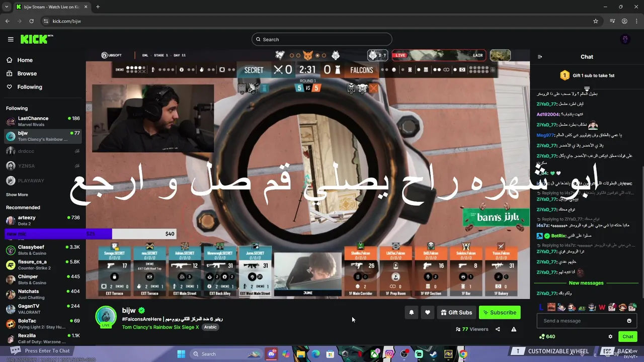Open File Explorer from the taskbar
This screenshot has width=644, height=362.
(301, 354)
